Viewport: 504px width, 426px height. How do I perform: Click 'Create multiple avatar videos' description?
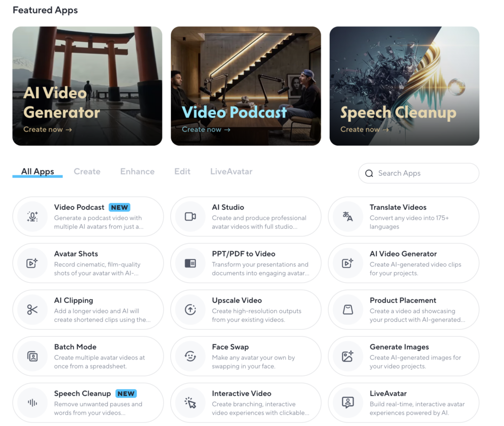point(99,361)
